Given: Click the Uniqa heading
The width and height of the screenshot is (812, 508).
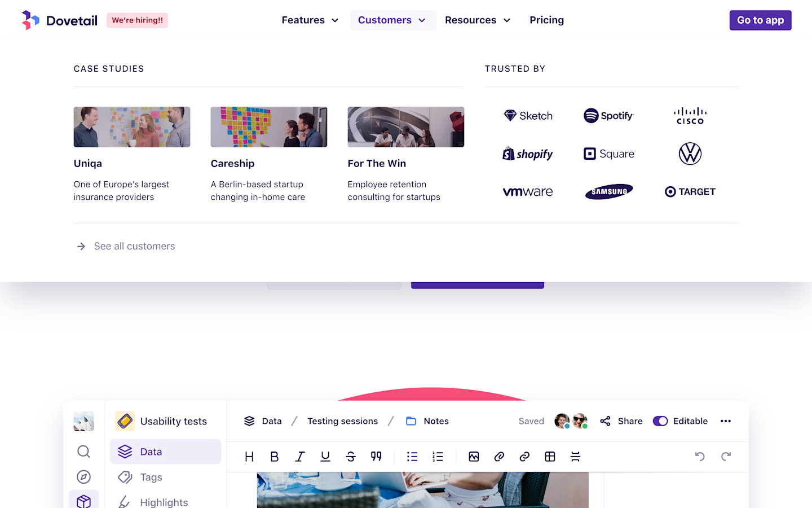Looking at the screenshot, I should coord(88,163).
